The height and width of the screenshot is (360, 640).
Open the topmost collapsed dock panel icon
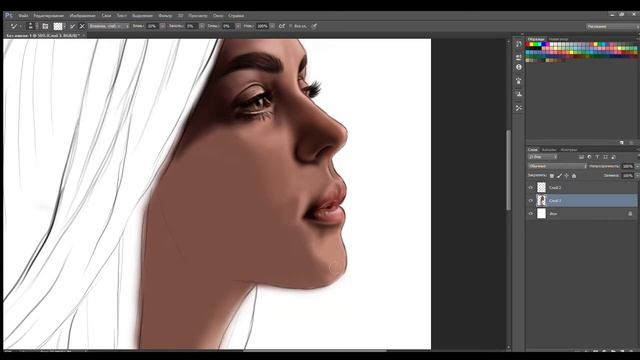(x=518, y=44)
